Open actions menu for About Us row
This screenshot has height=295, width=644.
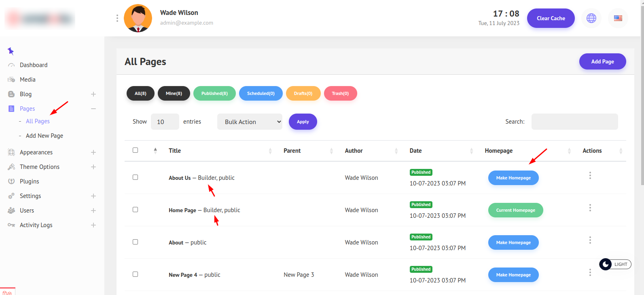click(590, 175)
